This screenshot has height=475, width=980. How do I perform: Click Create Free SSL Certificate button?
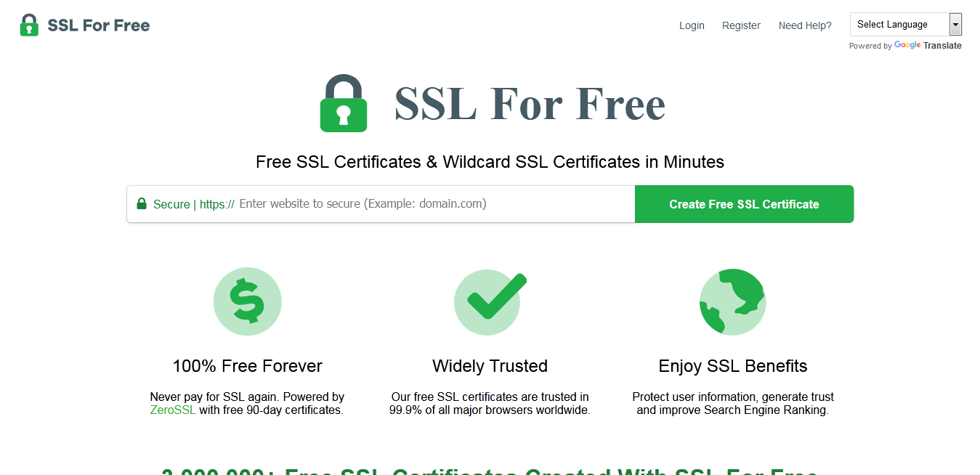click(x=744, y=204)
